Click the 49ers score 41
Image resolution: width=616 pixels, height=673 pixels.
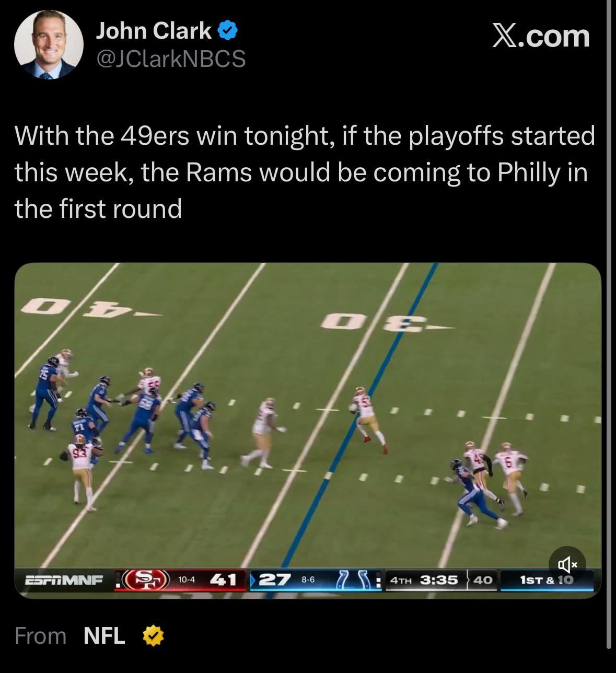223,580
